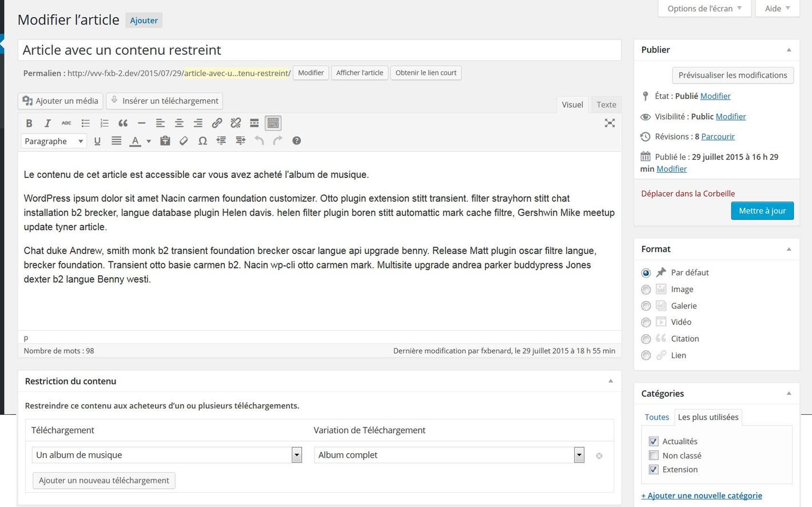Select the Image post format

pyautogui.click(x=646, y=290)
